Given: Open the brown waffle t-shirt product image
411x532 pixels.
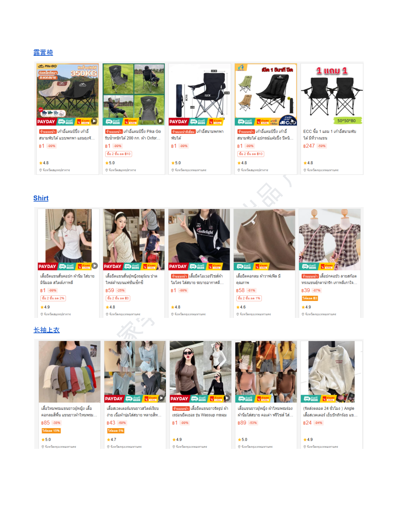Looking at the screenshot, I should (264, 239).
